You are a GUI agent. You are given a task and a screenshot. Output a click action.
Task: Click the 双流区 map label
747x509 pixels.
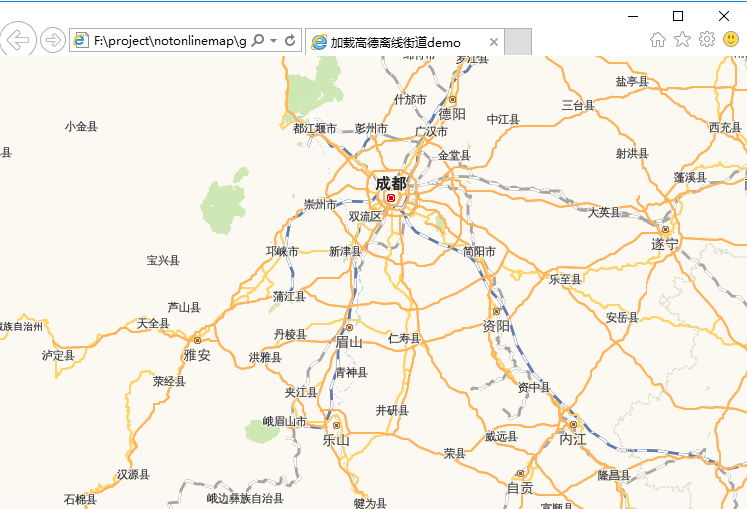(365, 216)
